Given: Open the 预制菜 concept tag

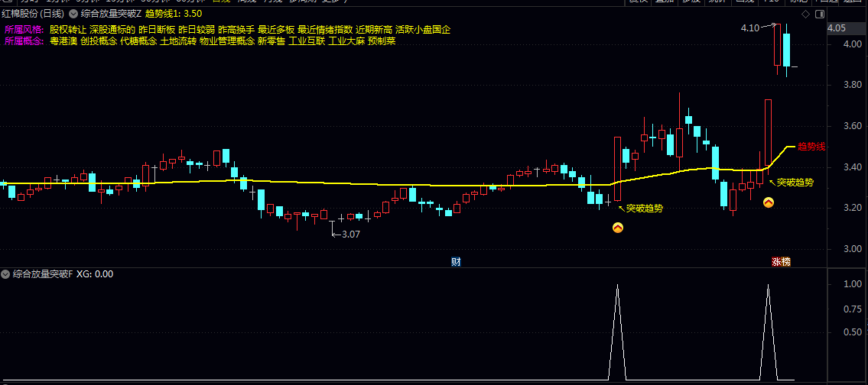Looking at the screenshot, I should (382, 41).
